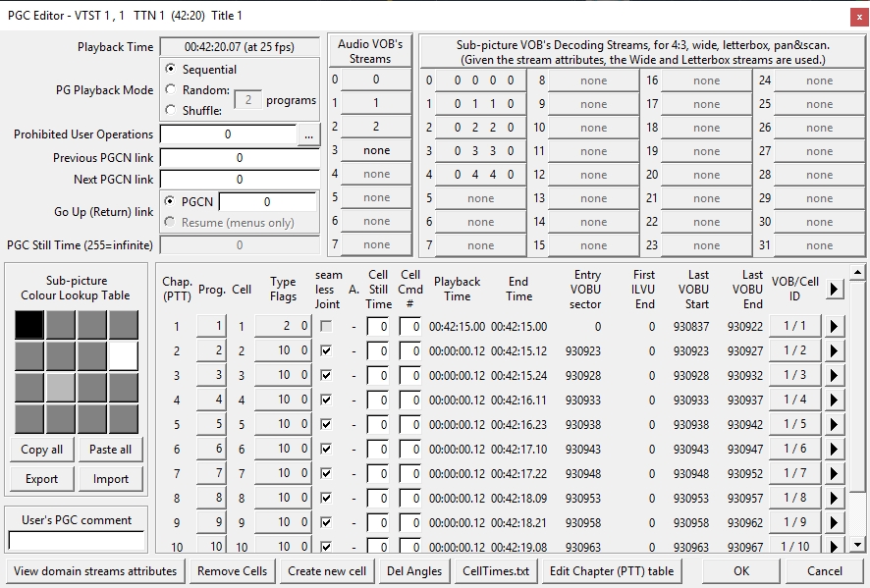Click scrollbar up arrow in cell table
Screen dimensions: 870x588
pyautogui.click(x=857, y=272)
